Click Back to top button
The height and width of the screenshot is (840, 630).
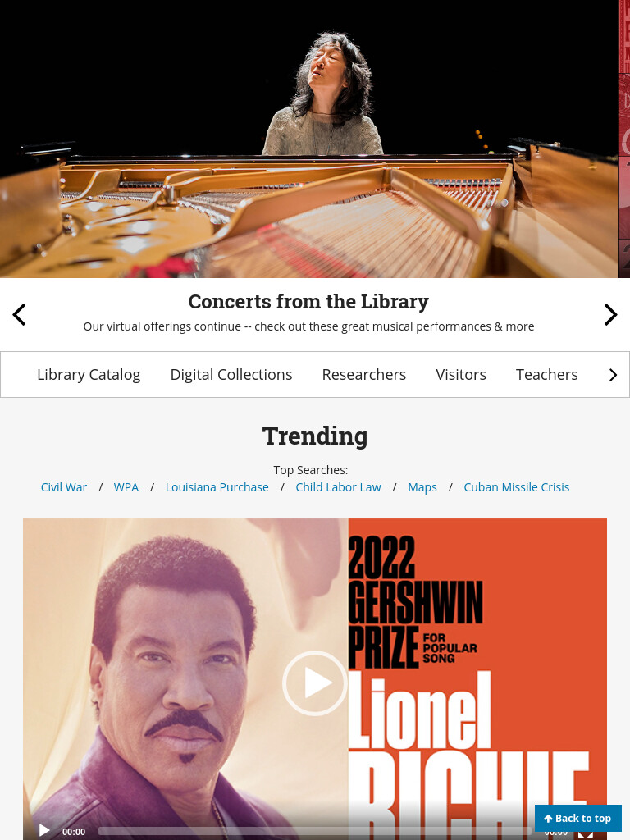point(578,818)
